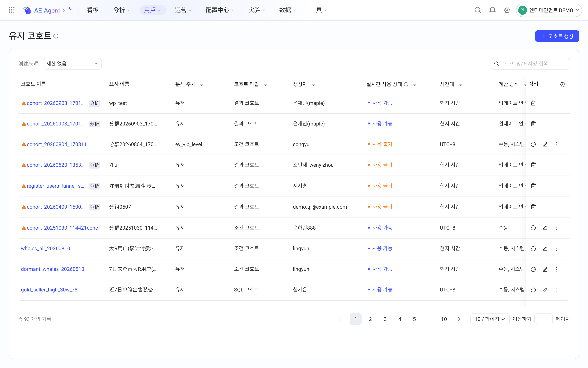Image resolution: width=588 pixels, height=368 pixels.
Task: Refresh dormant_whales_20260810 cohort
Action: pyautogui.click(x=533, y=269)
